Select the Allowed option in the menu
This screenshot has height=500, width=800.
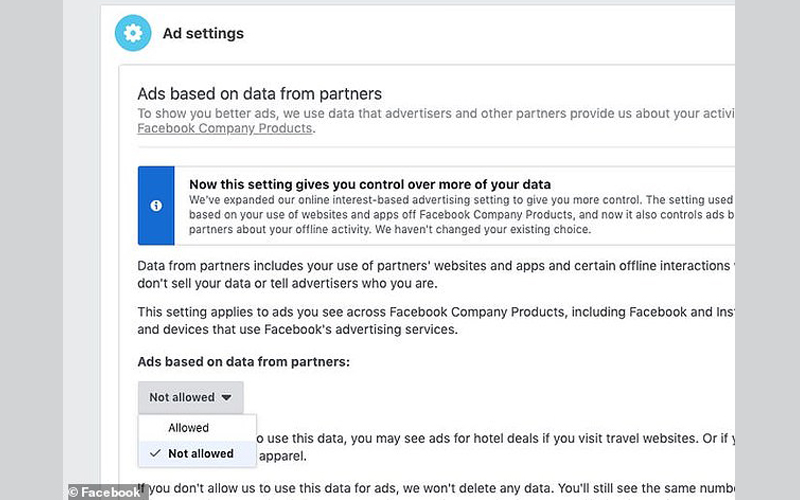(x=189, y=428)
